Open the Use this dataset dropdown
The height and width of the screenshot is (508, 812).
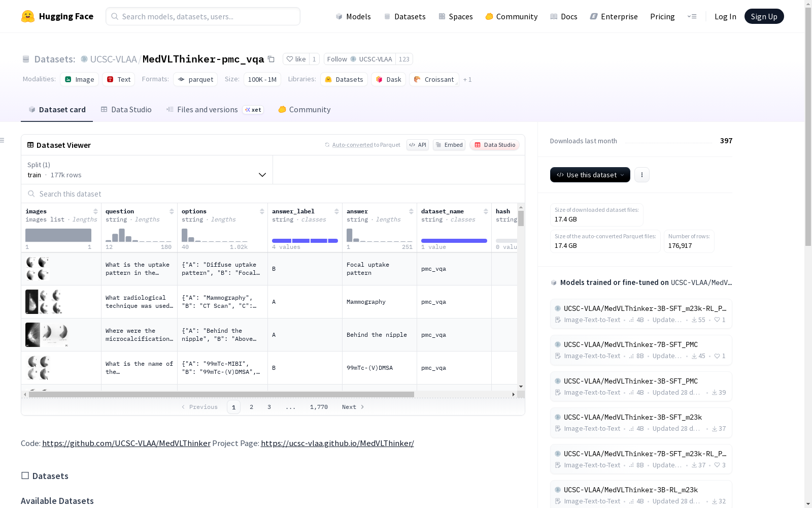pyautogui.click(x=590, y=175)
